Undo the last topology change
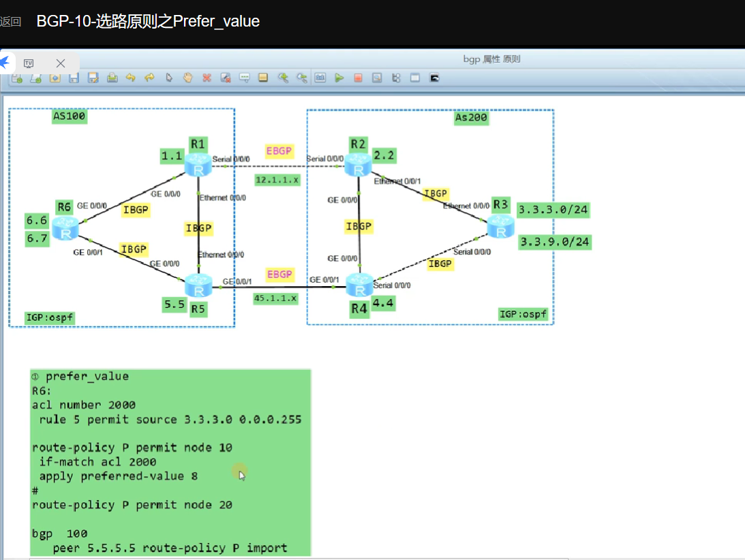 tap(130, 78)
